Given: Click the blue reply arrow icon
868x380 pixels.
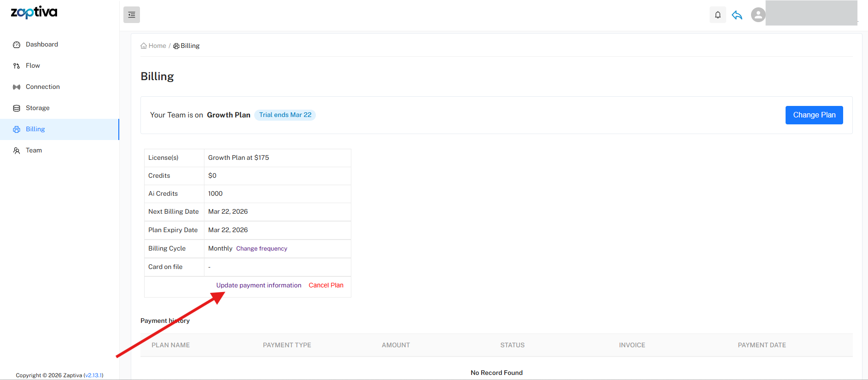Looking at the screenshot, I should 737,15.
